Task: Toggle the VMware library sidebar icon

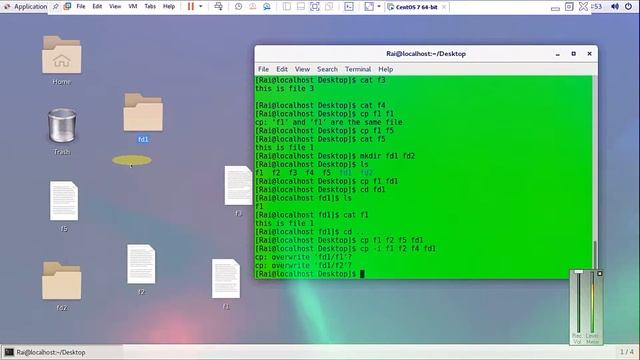Action: 287,7
